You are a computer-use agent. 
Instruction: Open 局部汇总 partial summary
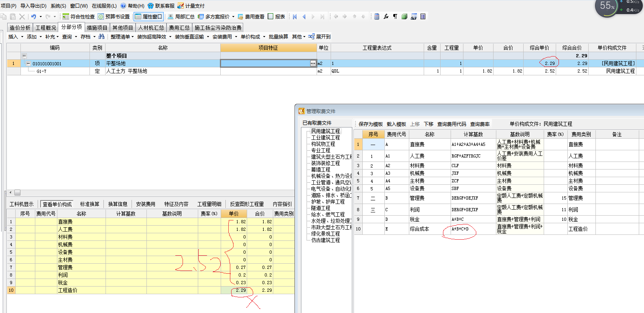(181, 16)
